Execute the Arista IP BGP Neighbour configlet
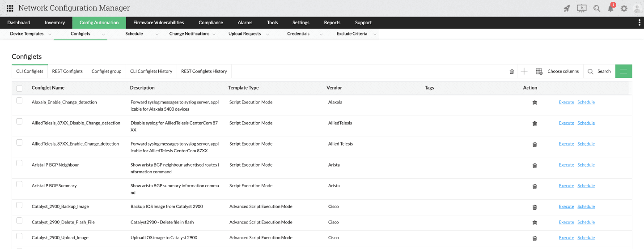This screenshot has height=249, width=644. (566, 165)
